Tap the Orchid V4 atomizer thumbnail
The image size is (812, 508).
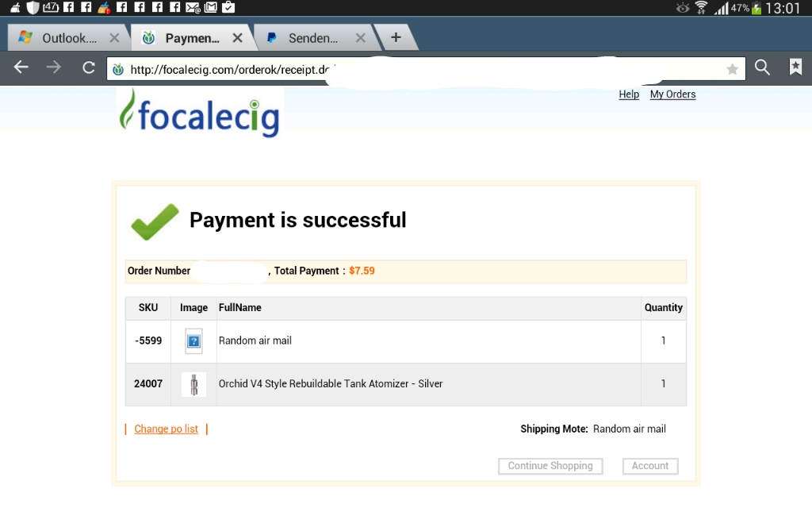pos(193,384)
